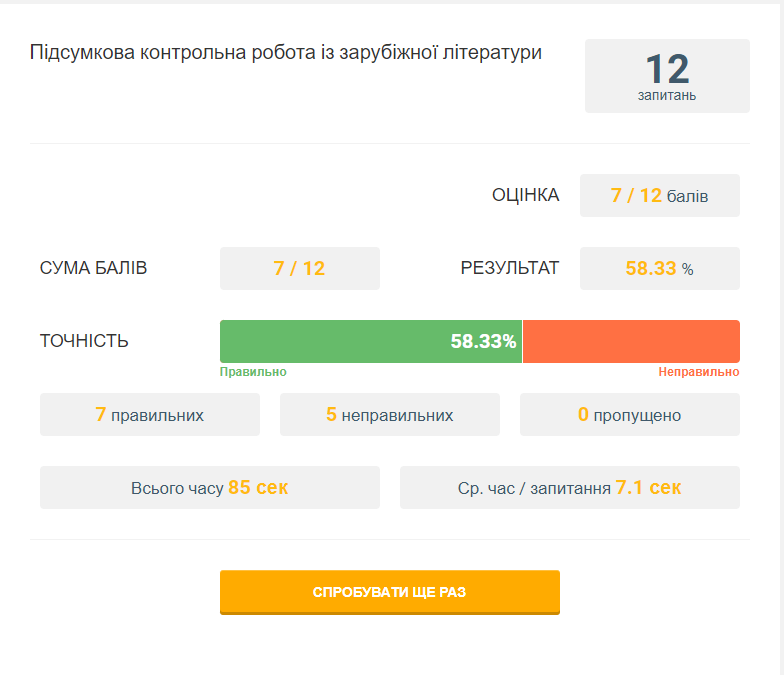
Task: Click the 'Всього часу 85 сек' box
Action: pyautogui.click(x=209, y=488)
